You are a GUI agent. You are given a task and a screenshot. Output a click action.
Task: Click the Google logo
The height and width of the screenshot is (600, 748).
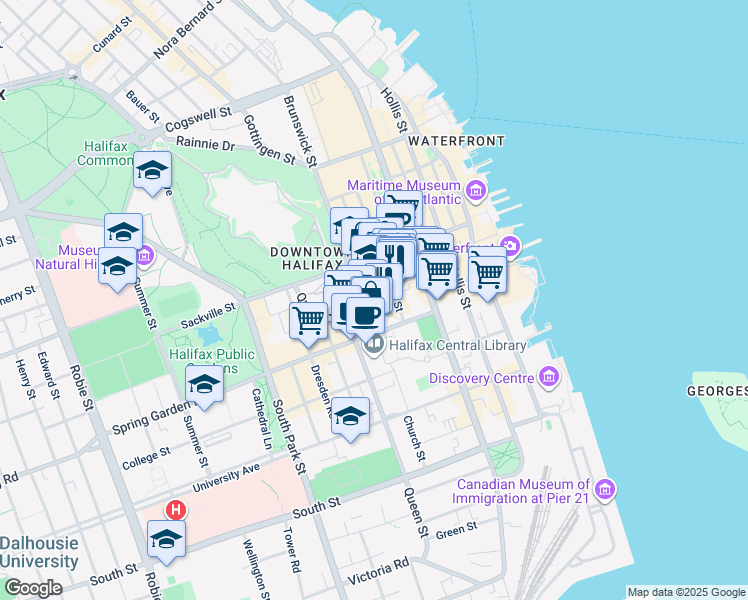(x=33, y=588)
